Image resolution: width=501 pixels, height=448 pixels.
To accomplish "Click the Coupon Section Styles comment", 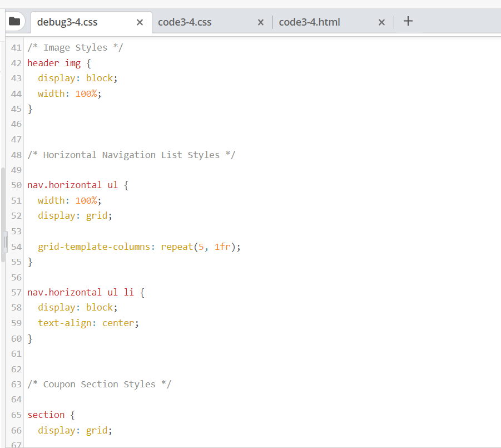I will pos(100,384).
